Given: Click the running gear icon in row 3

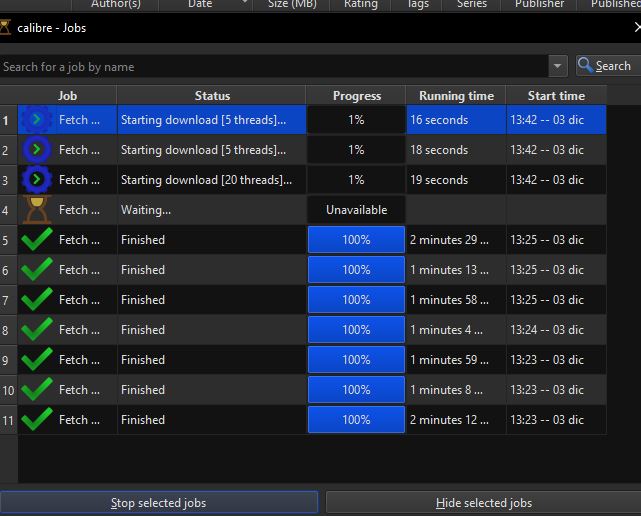Looking at the screenshot, I should [x=36, y=179].
